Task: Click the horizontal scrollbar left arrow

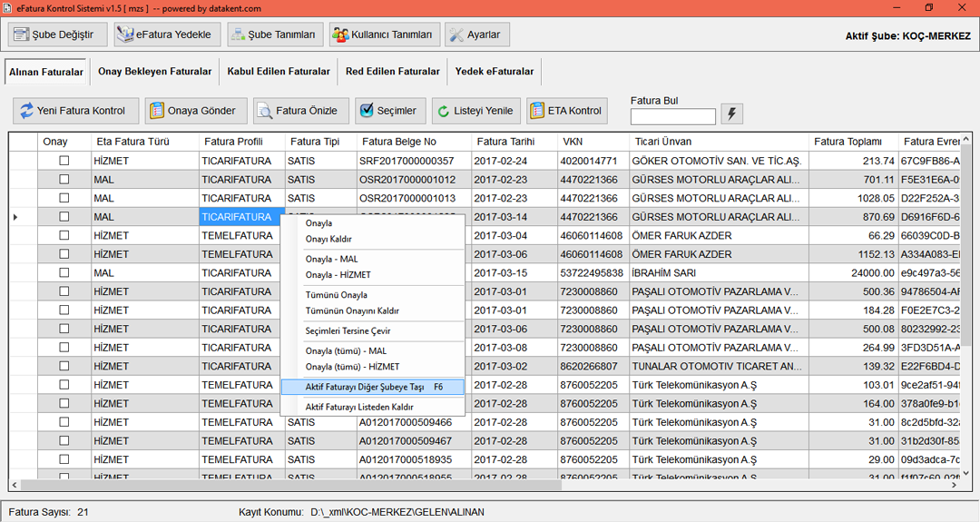Action: coord(15,485)
